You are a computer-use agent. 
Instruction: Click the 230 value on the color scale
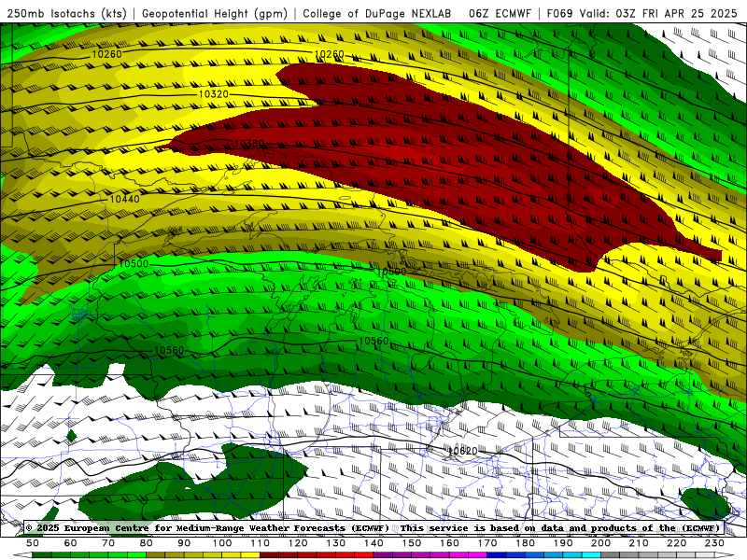point(714,543)
